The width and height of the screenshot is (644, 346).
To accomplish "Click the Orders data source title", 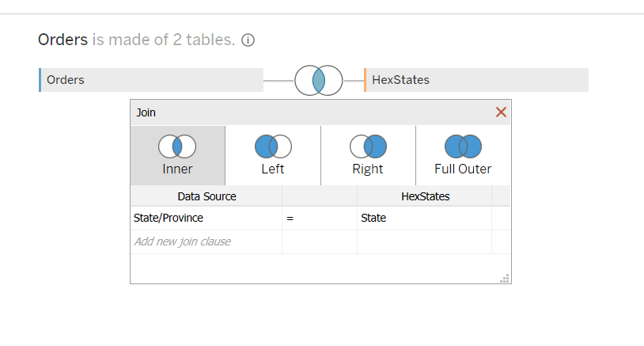I will tap(63, 40).
